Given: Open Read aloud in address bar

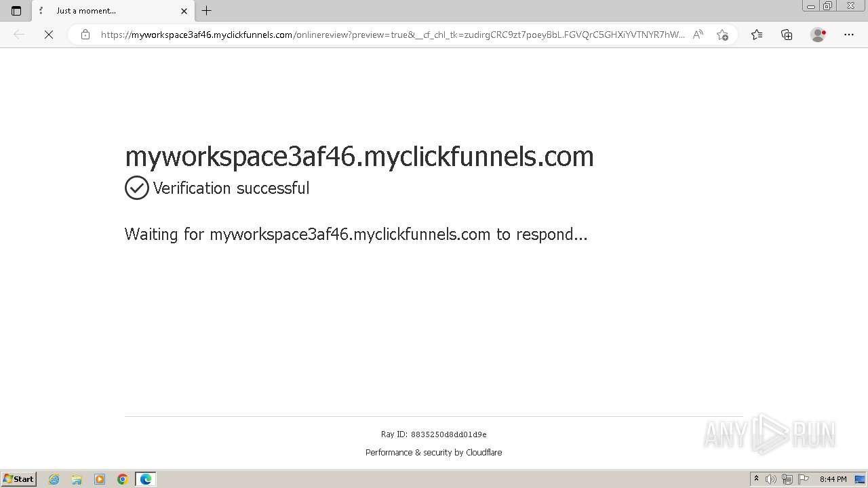Looking at the screenshot, I should tap(698, 35).
